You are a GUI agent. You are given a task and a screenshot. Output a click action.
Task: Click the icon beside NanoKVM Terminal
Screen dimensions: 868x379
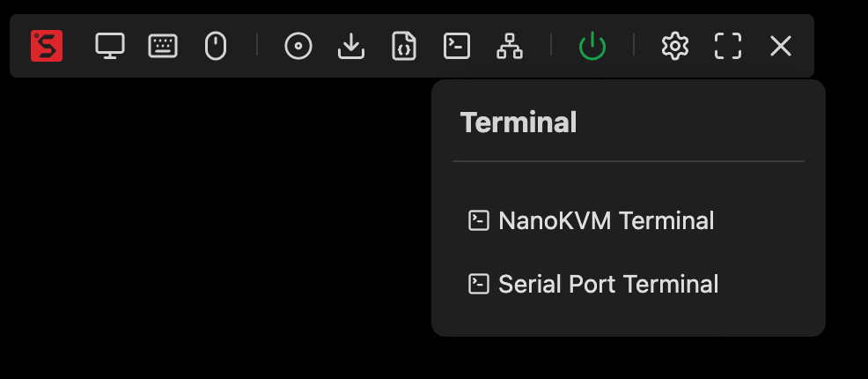click(x=479, y=221)
